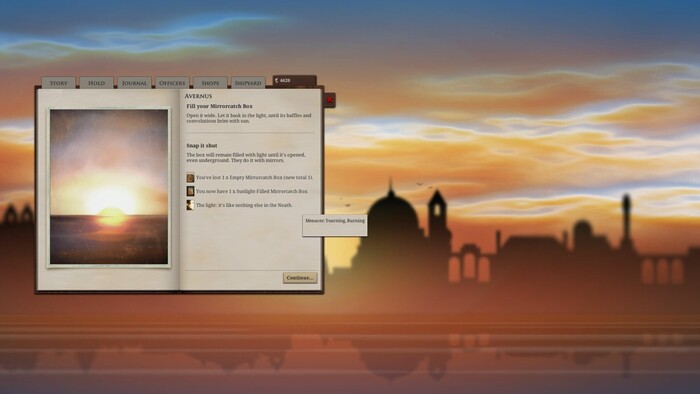Image resolution: width=700 pixels, height=394 pixels.
Task: Click the sunset illustration in the book
Action: tap(109, 187)
